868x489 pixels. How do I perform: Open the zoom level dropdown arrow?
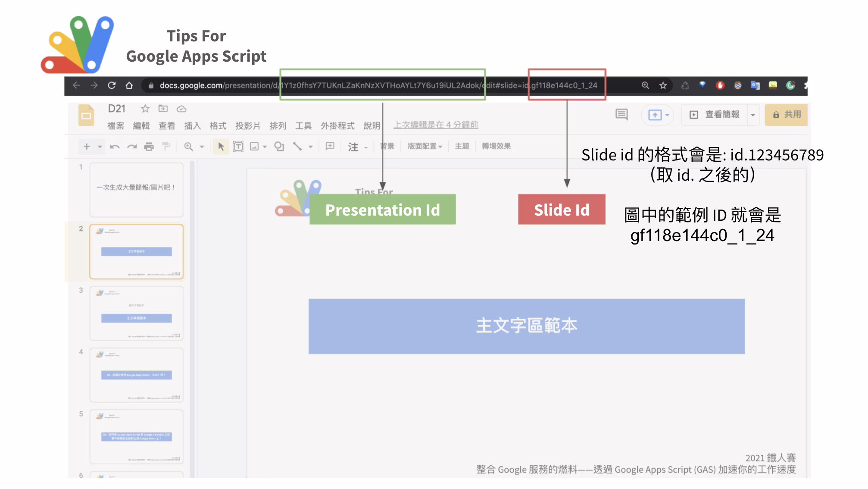tap(202, 147)
